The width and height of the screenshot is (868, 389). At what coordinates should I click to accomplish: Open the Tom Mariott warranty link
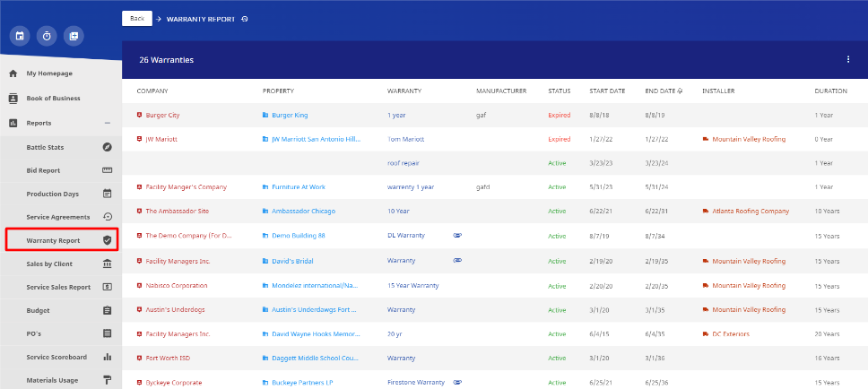406,140
